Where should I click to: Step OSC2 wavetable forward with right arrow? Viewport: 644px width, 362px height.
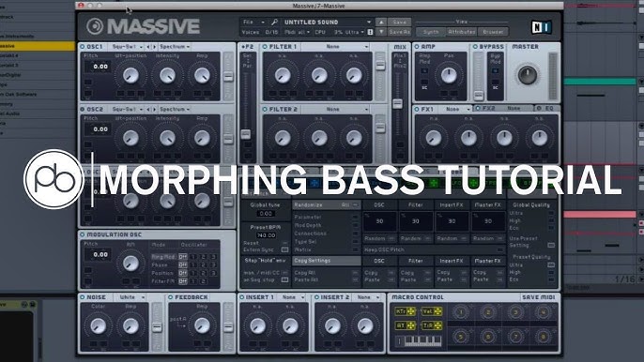point(154,109)
